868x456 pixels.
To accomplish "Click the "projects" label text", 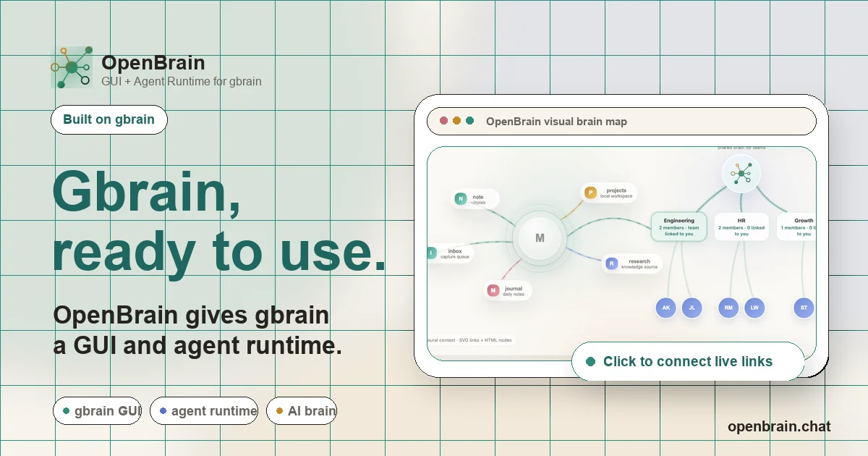I will click(x=616, y=190).
